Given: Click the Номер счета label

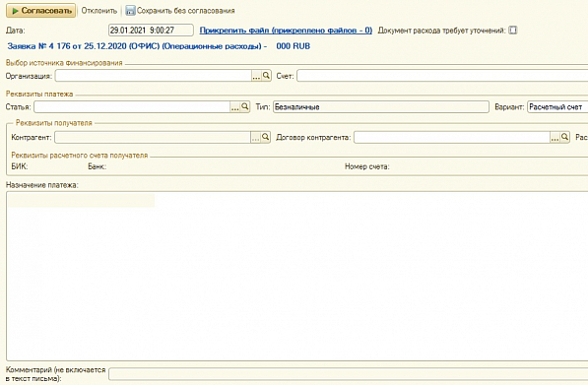Looking at the screenshot, I should pos(367,166).
